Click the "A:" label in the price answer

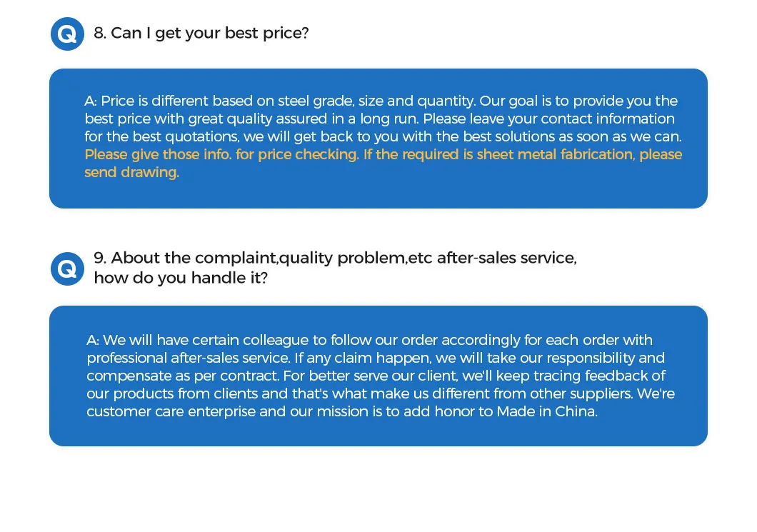(91, 101)
